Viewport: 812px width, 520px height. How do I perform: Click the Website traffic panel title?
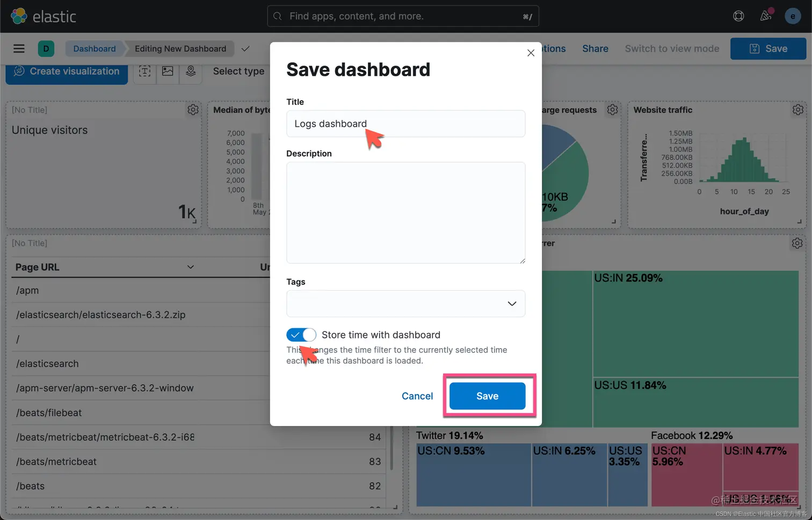663,110
